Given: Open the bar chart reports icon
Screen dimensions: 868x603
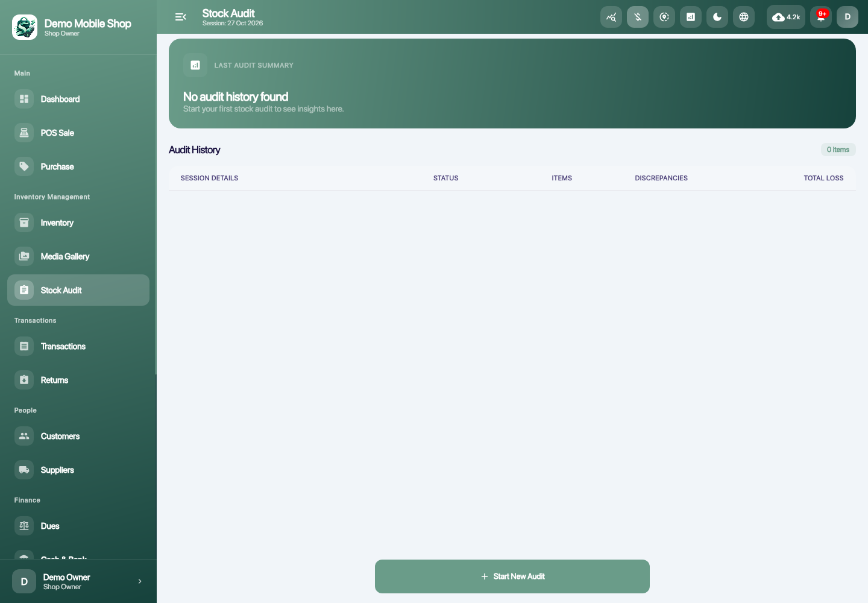Looking at the screenshot, I should click(691, 17).
